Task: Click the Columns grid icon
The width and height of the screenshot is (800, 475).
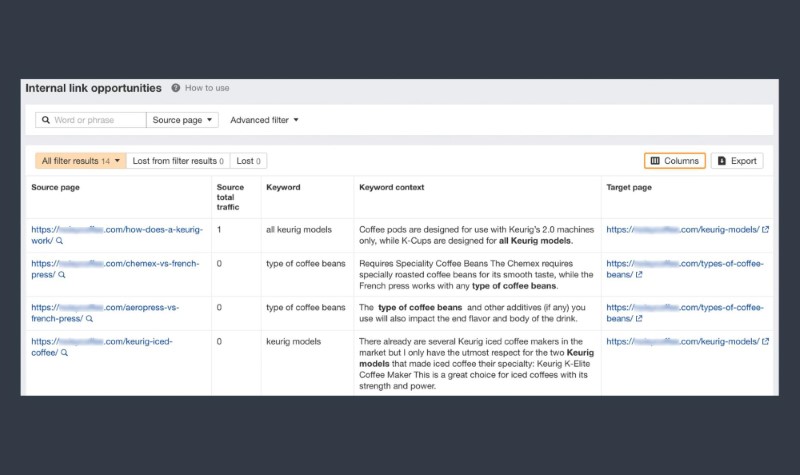Action: point(655,161)
